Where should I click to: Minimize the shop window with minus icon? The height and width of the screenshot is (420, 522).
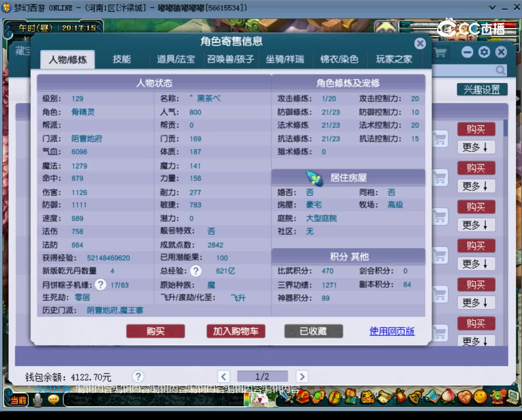tap(467, 52)
